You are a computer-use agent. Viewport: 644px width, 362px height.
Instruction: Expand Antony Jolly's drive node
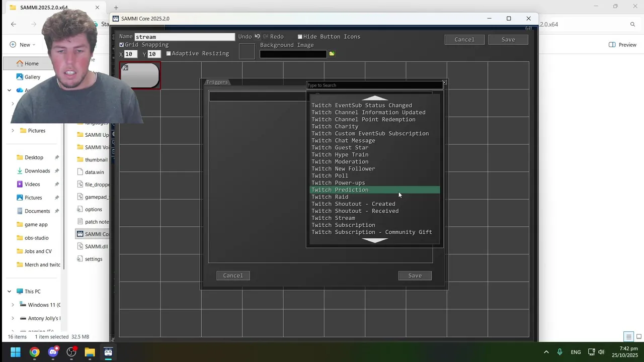click(x=13, y=318)
